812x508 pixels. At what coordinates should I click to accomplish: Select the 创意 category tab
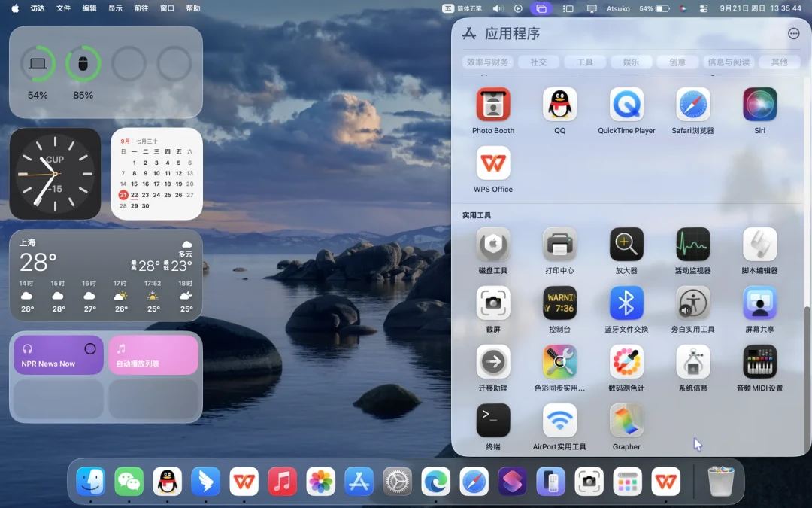click(x=677, y=62)
